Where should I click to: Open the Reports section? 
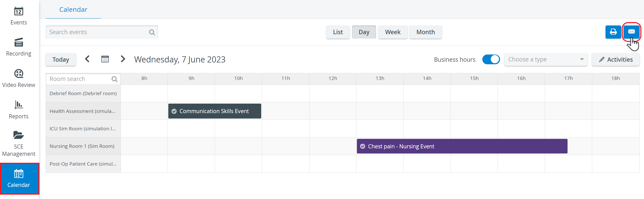(x=18, y=110)
